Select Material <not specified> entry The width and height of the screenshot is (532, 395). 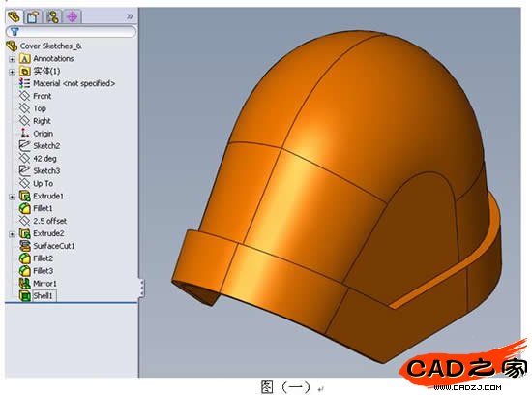(74, 83)
